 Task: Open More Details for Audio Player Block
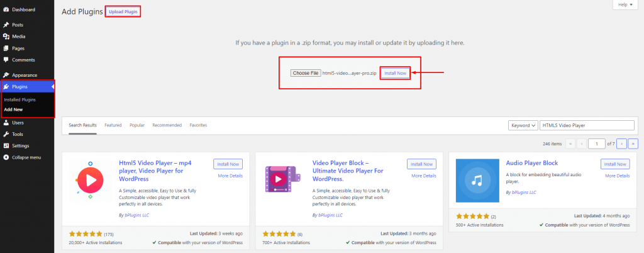618,176
